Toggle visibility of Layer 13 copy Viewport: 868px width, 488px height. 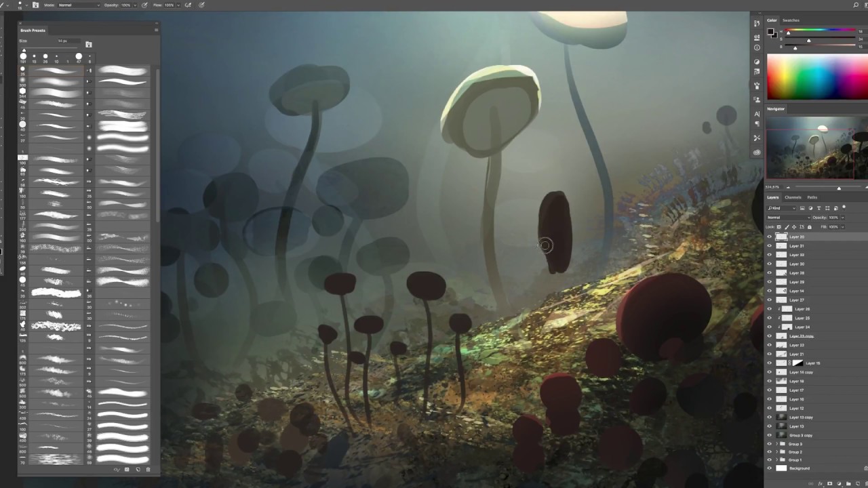769,418
